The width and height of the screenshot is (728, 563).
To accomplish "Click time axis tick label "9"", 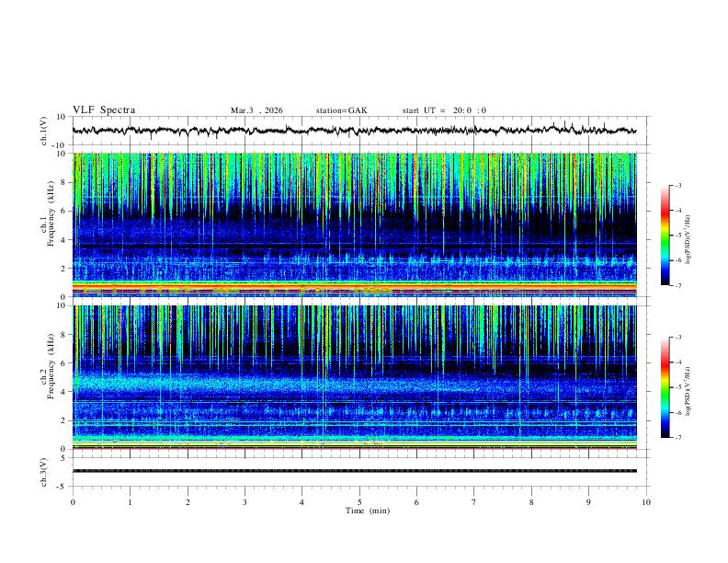I will point(588,502).
